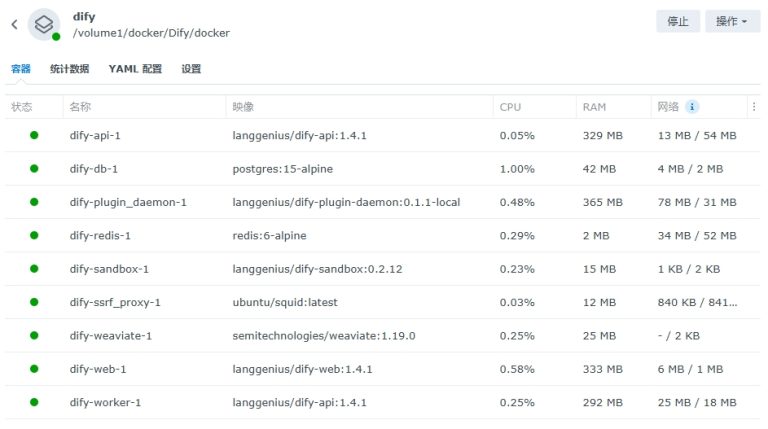
Task: Click the green status dot for dify-db-1
Action: coord(34,169)
